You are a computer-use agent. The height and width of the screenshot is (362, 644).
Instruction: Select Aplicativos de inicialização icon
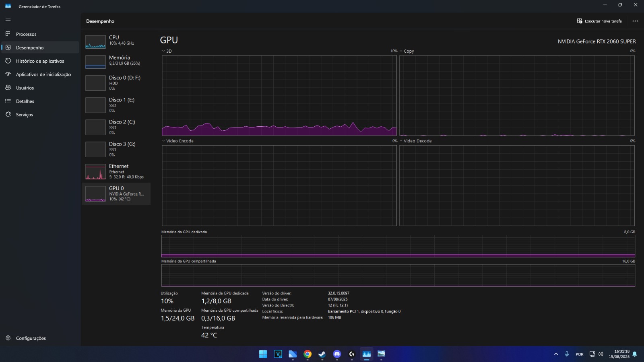pos(8,74)
